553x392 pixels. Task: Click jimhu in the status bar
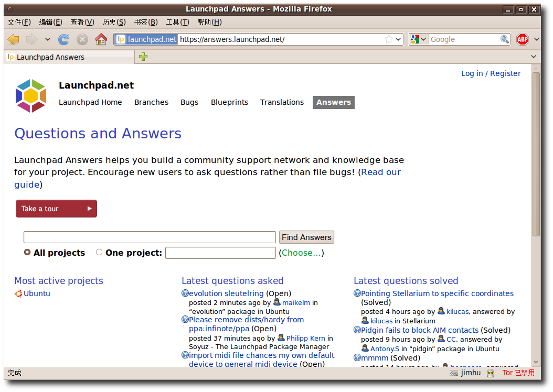[x=471, y=373]
